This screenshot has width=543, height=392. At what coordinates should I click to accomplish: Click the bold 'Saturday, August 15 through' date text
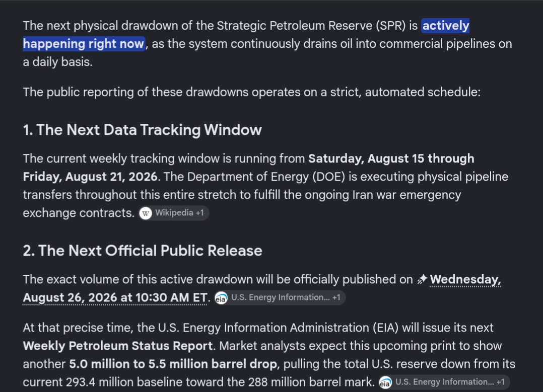[391, 159]
